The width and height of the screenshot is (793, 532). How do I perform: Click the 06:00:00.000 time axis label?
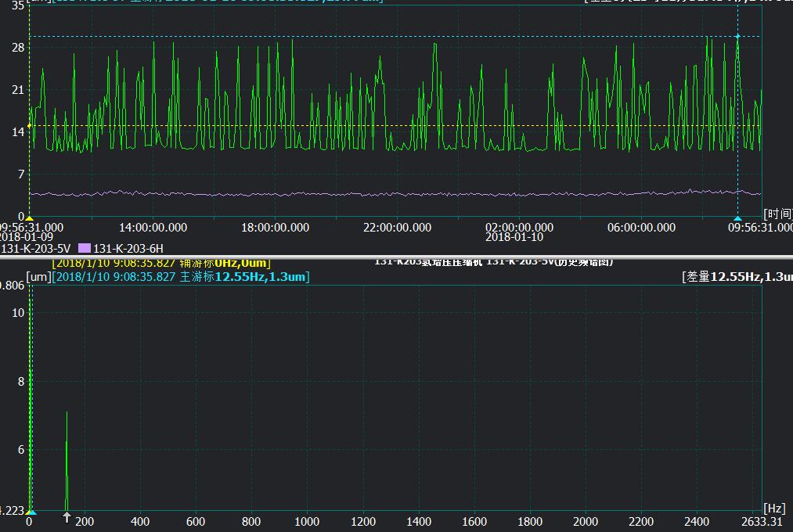click(641, 228)
